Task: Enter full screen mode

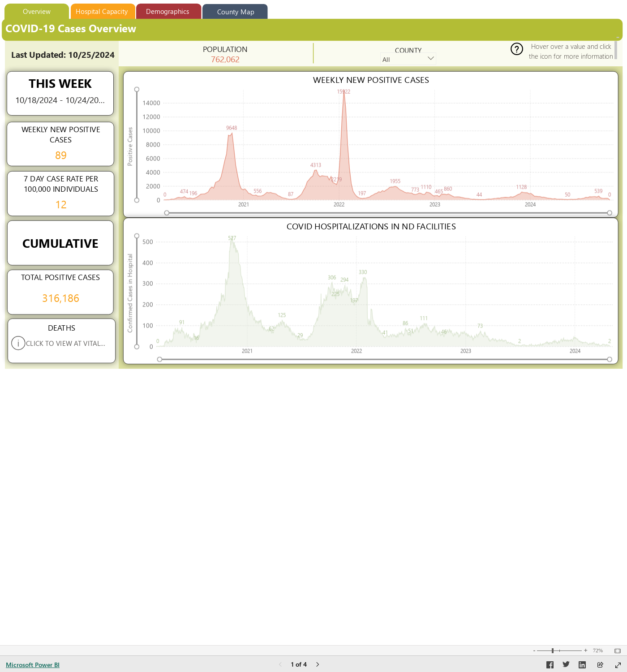Action: click(618, 665)
